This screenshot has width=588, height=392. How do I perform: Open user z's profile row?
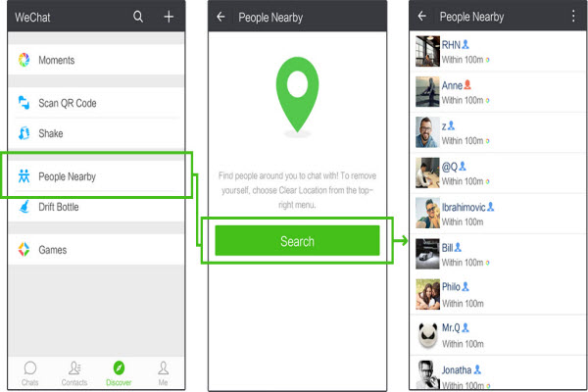[x=498, y=132]
